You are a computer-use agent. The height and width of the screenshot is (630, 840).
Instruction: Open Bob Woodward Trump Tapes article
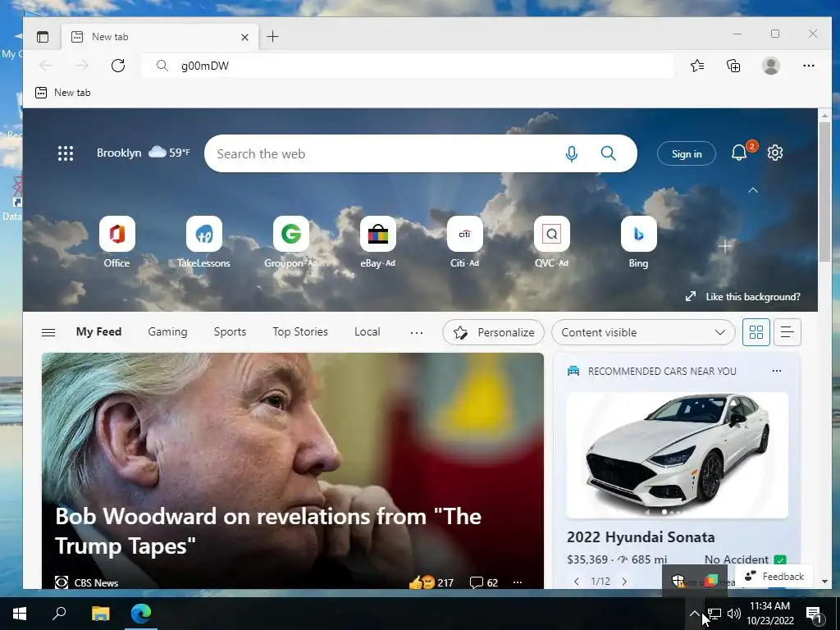click(268, 531)
